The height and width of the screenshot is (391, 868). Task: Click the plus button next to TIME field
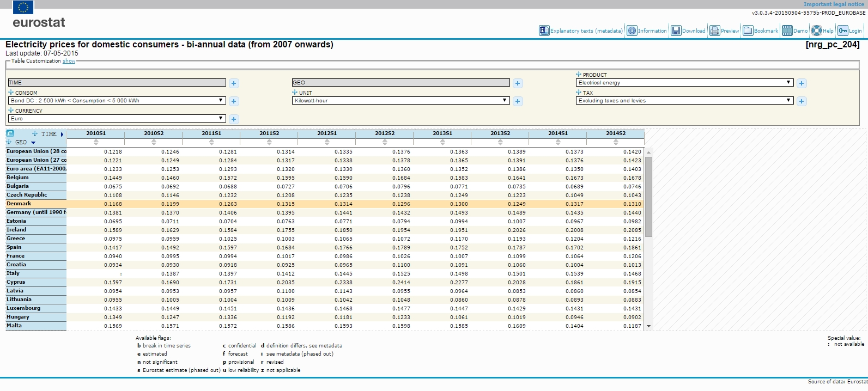click(x=234, y=83)
